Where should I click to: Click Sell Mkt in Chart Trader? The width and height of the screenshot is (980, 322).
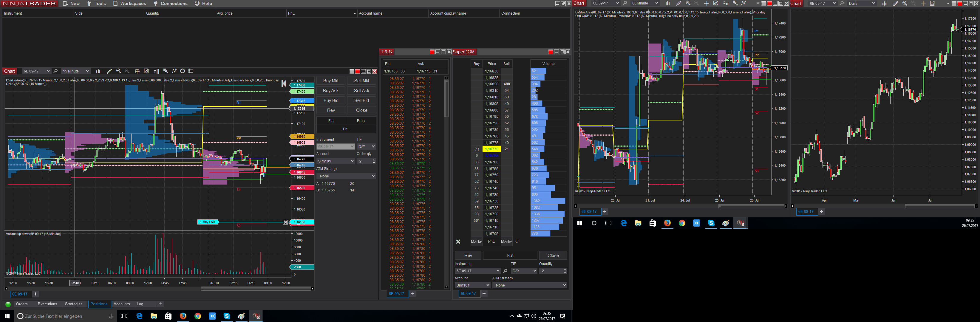[x=362, y=80]
